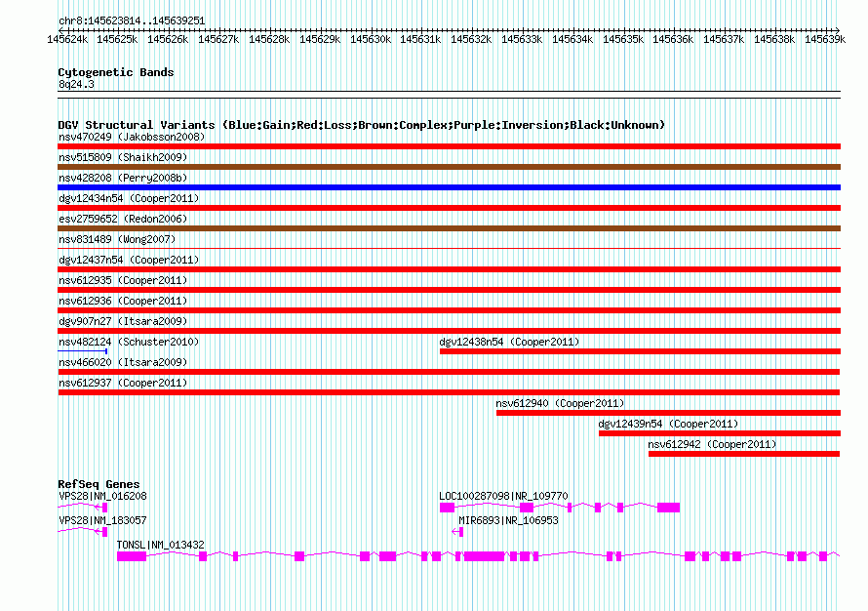
Task: Click the dgv12434n54 (Cooper2011) label
Action: tap(129, 198)
